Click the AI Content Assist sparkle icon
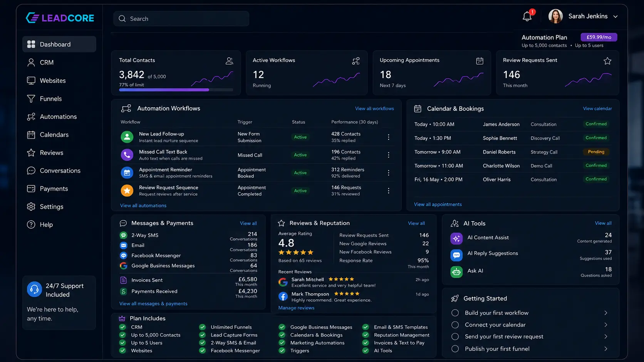Image resolution: width=644 pixels, height=362 pixels. coord(456,239)
